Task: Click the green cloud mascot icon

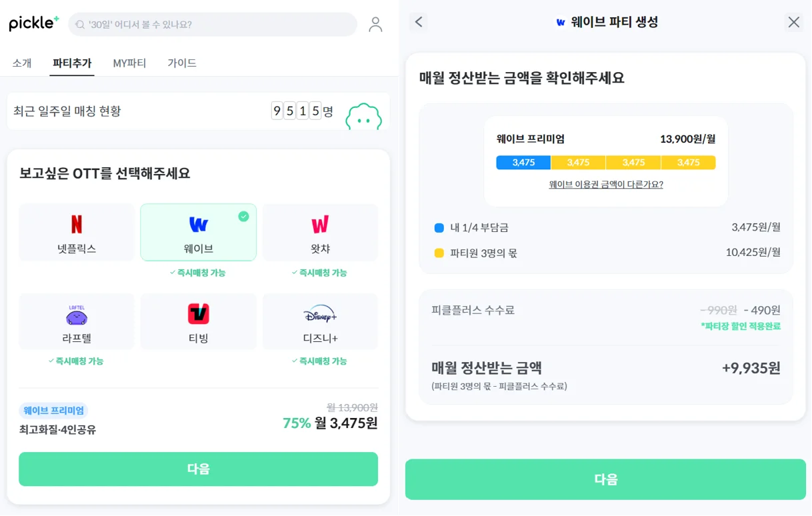Action: (x=363, y=117)
